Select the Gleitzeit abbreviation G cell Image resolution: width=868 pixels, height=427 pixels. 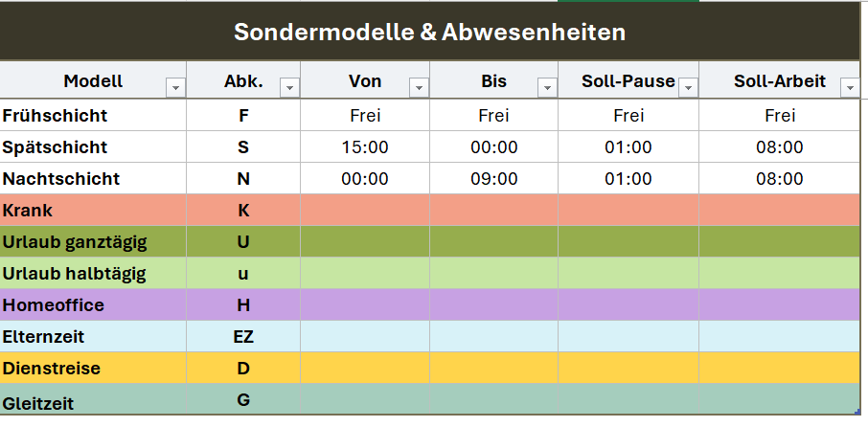coord(243,399)
